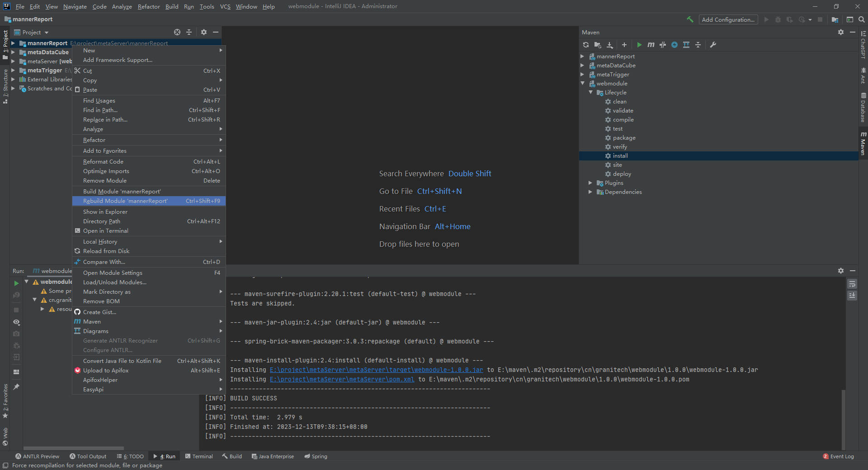Click the Add Maven Projects plus icon

click(x=624, y=45)
